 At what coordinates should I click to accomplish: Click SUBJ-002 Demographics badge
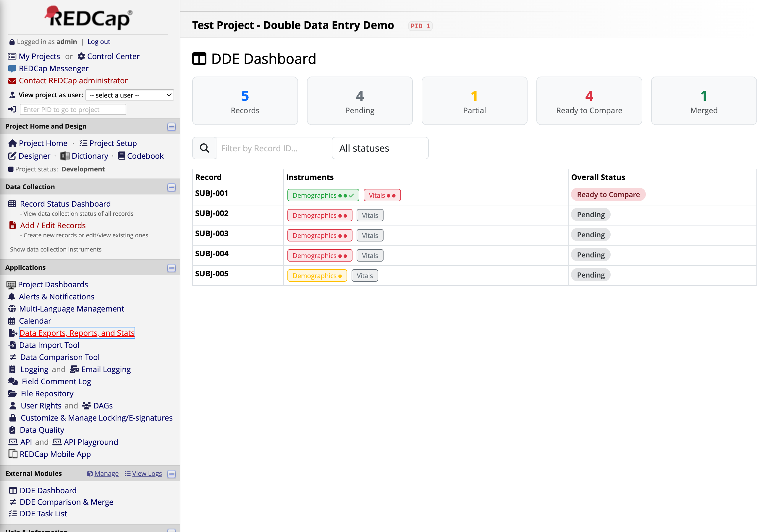[x=320, y=215]
